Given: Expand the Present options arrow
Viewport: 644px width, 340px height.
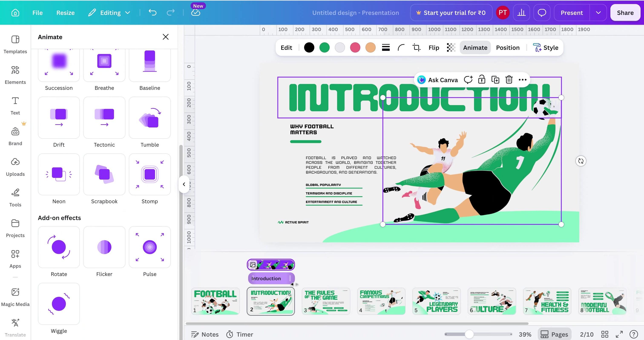Looking at the screenshot, I should (598, 13).
